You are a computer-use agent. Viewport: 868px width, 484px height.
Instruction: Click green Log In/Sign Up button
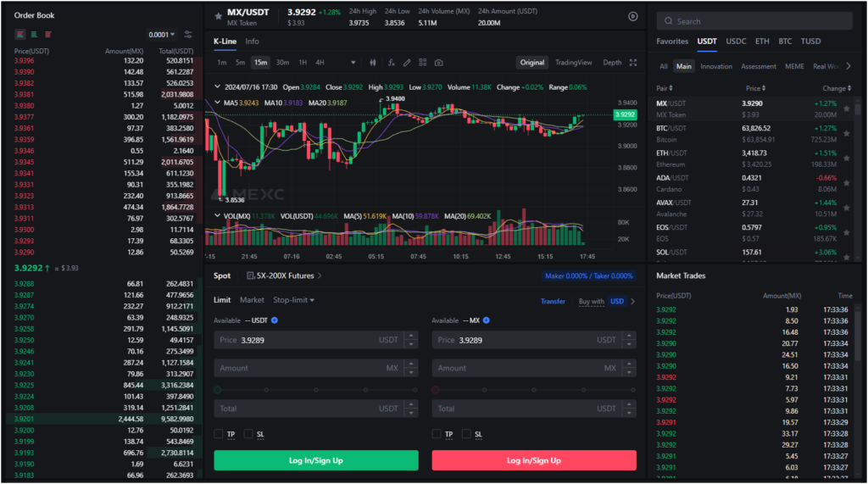point(316,460)
